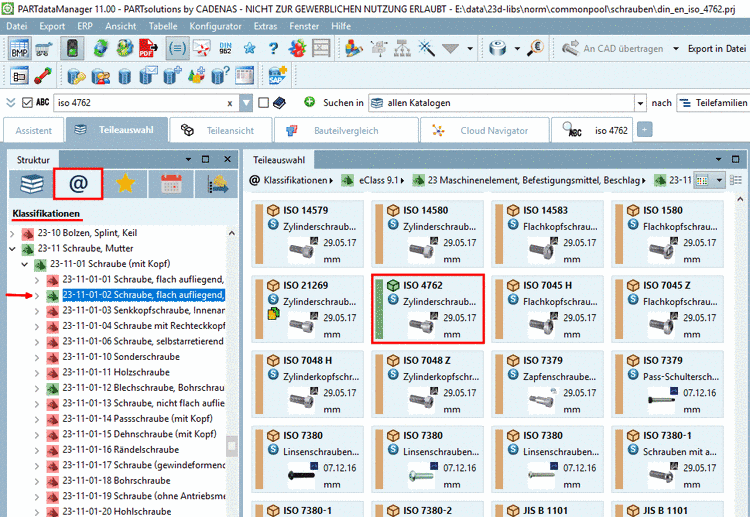Image resolution: width=750 pixels, height=517 pixels.
Task: Open the question mark help icon
Action: coord(273,49)
